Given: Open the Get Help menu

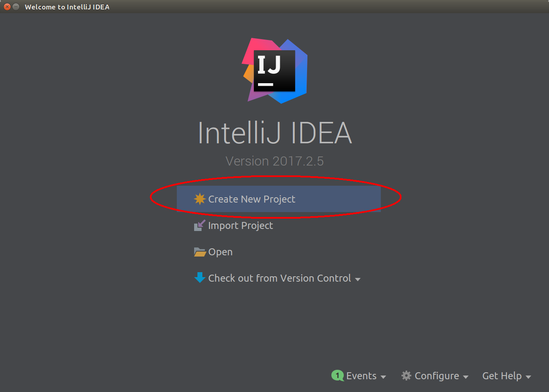Looking at the screenshot, I should point(502,376).
